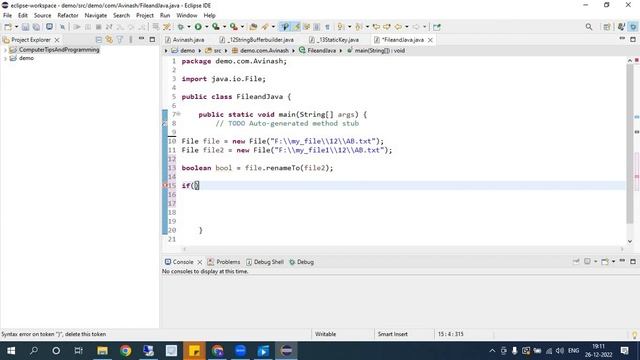
Task: Toggle Breadcrumb toolbar button
Action: 284,27
